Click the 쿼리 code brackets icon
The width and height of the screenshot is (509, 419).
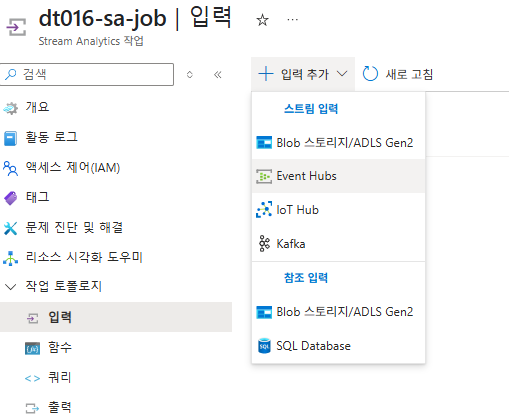[32, 379]
